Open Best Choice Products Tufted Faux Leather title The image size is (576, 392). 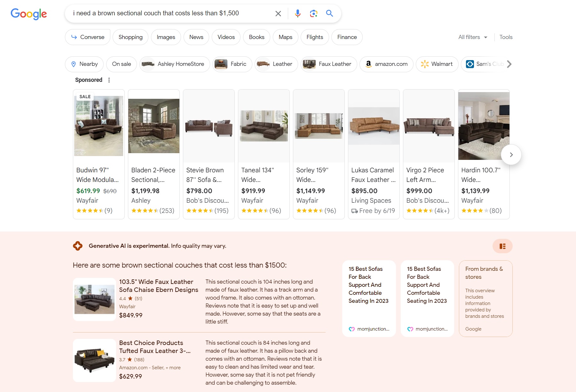(155, 347)
